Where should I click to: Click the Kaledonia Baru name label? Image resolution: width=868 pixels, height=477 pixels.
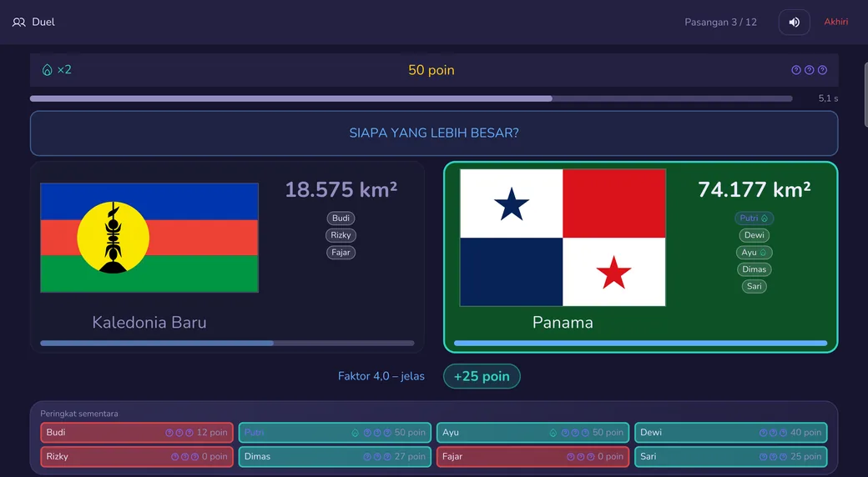click(149, 322)
